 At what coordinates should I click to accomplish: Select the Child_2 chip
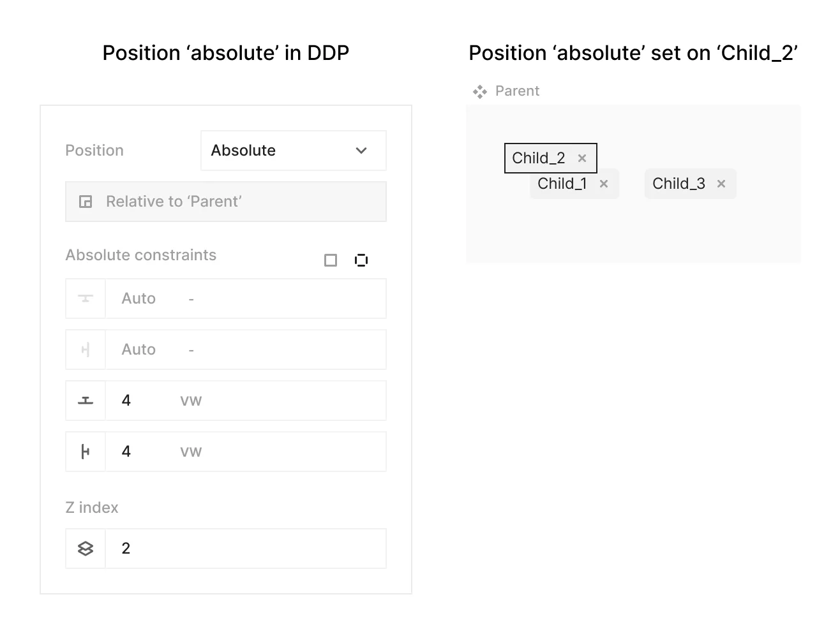[550, 158]
